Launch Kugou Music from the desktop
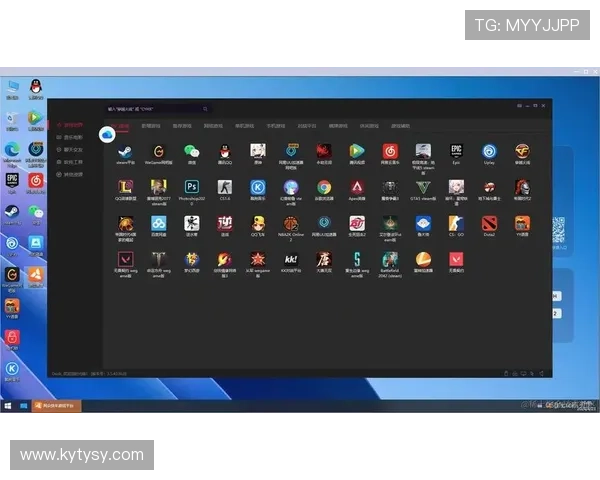The width and height of the screenshot is (600, 480). 12,371
